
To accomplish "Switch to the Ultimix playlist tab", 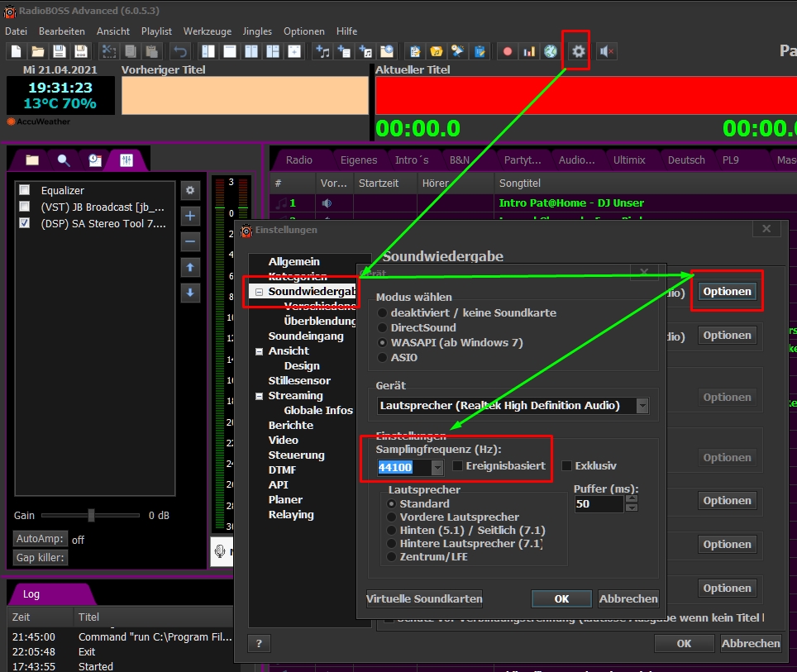I will 629,160.
